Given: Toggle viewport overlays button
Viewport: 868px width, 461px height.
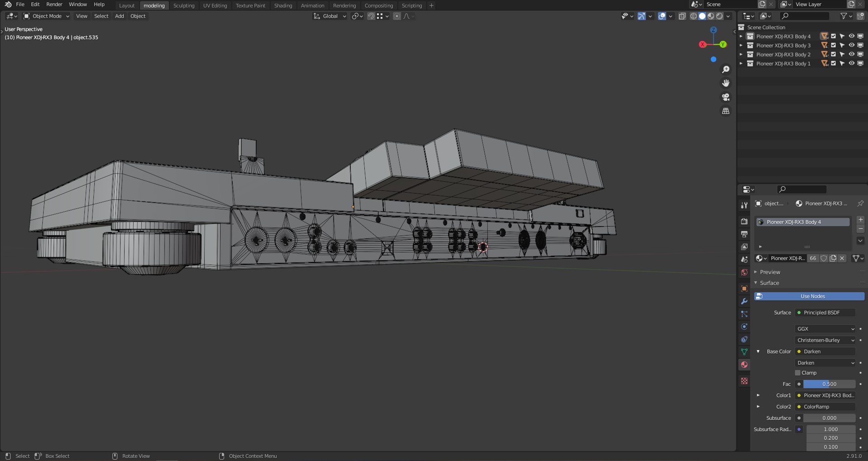Looking at the screenshot, I should (x=662, y=16).
